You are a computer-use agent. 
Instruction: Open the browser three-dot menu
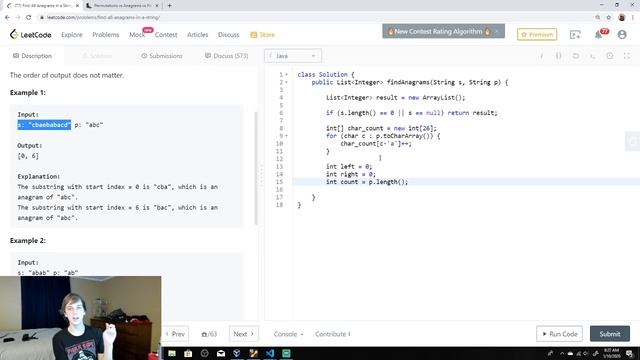(633, 18)
